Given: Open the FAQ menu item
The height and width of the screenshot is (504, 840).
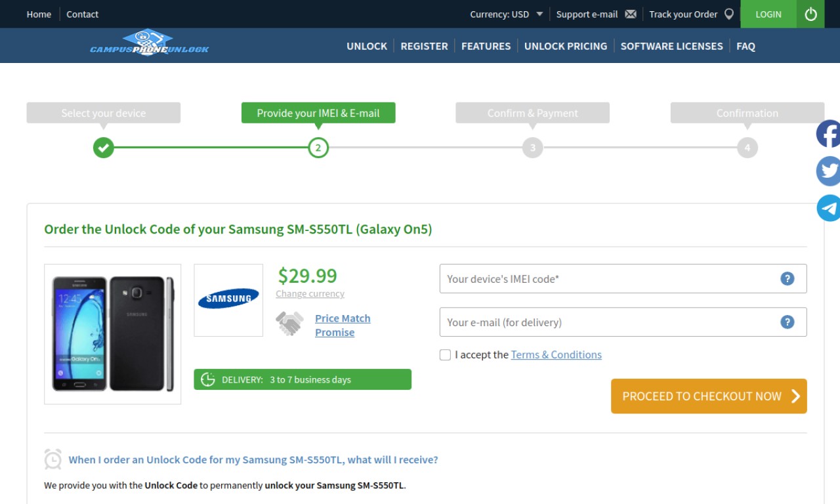Looking at the screenshot, I should (745, 46).
